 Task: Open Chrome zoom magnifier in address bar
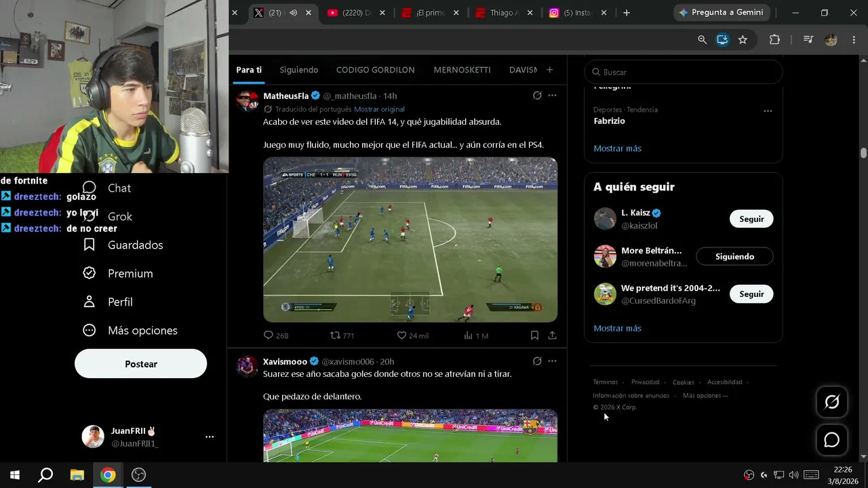pos(703,40)
